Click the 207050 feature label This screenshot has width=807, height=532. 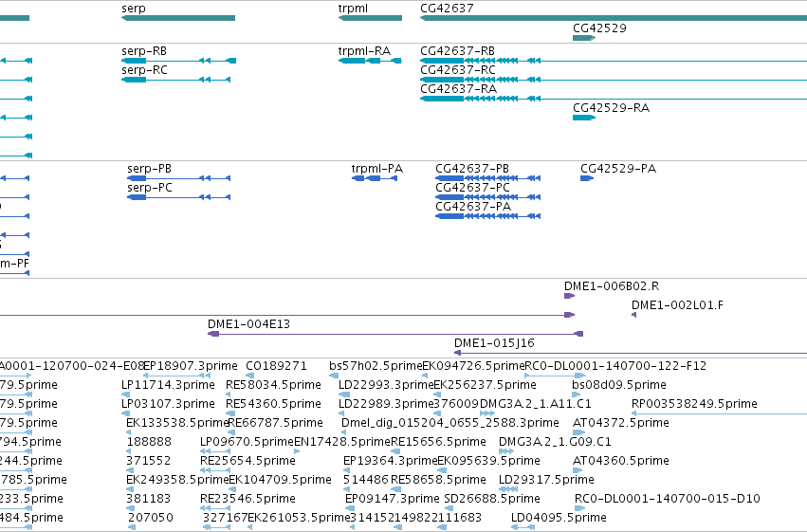pos(150,518)
